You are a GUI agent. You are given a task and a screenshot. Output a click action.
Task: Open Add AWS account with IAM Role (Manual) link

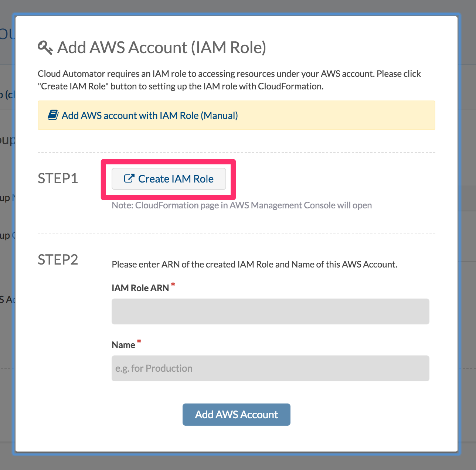coord(150,116)
